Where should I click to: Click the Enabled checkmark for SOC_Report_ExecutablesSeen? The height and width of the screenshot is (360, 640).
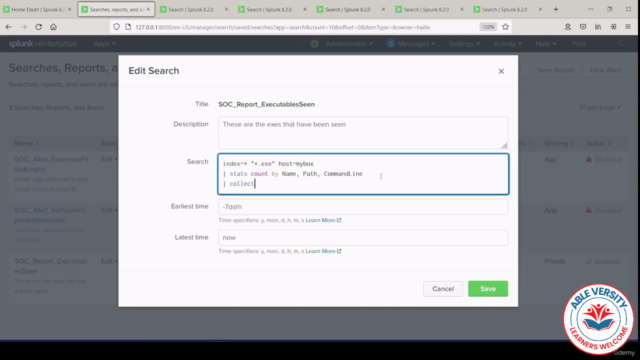coord(589,261)
